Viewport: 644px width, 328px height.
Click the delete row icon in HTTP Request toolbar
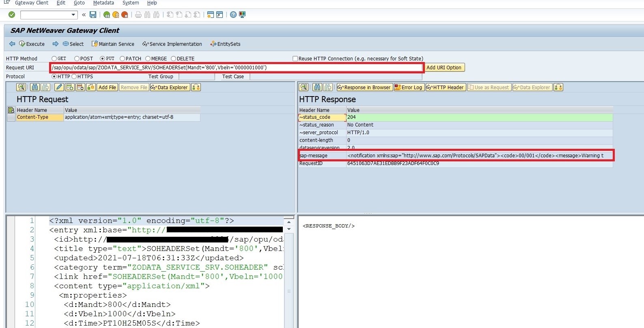pyautogui.click(x=80, y=87)
